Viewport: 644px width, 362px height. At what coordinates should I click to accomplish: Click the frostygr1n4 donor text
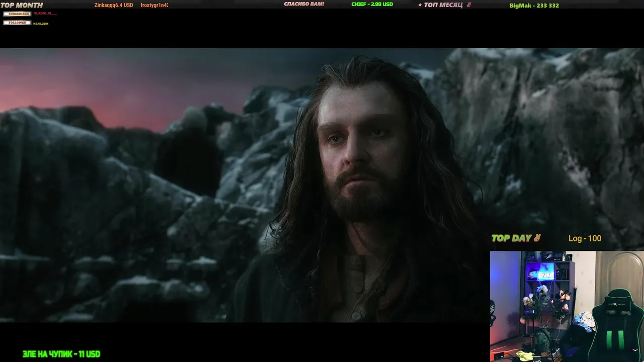[154, 5]
